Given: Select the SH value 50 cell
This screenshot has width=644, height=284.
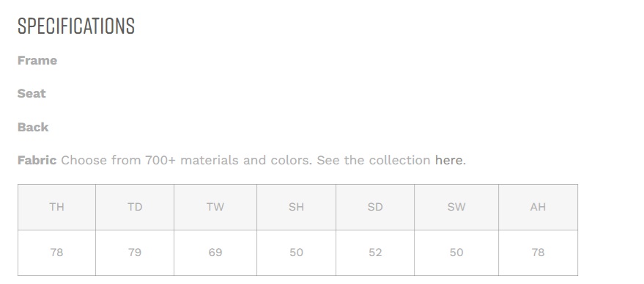Looking at the screenshot, I should pyautogui.click(x=296, y=252).
